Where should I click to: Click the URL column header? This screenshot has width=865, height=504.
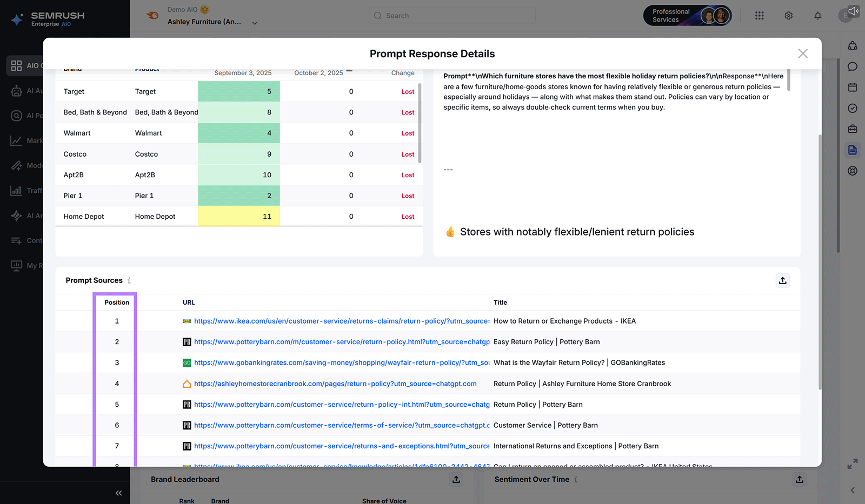click(x=189, y=303)
